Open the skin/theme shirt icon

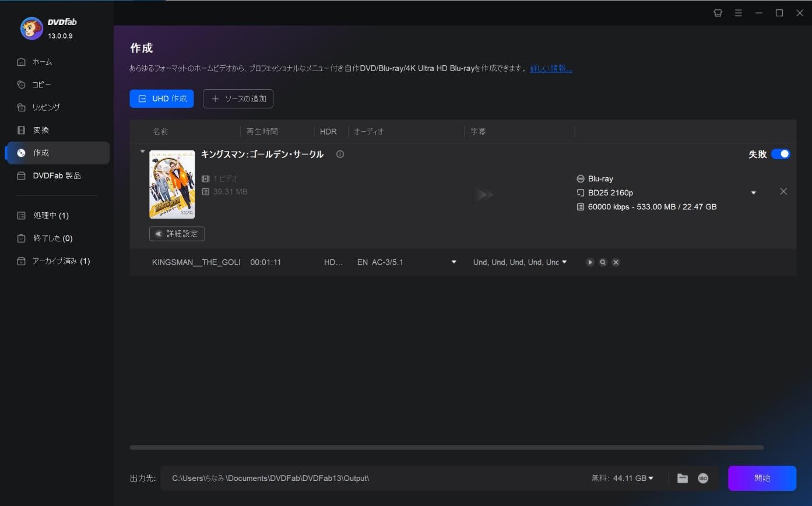pos(718,13)
